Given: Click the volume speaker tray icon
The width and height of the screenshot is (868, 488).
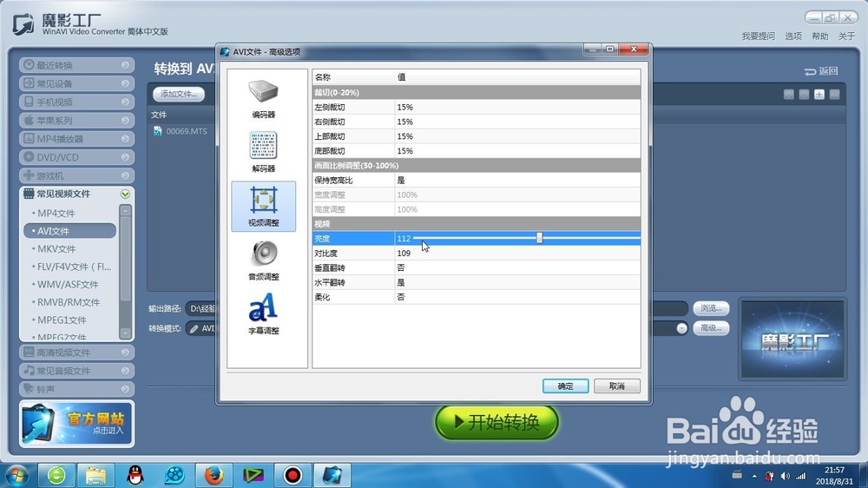Looking at the screenshot, I should click(x=785, y=476).
